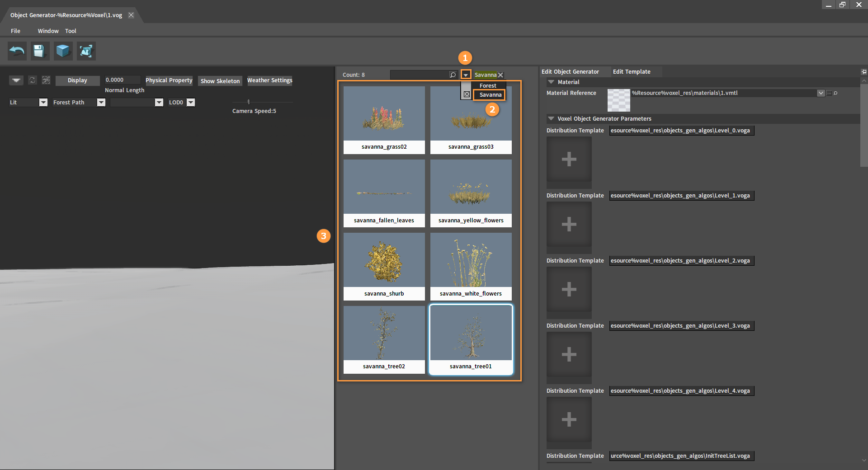
Task: Click the Material Reference path text field
Action: [724, 93]
